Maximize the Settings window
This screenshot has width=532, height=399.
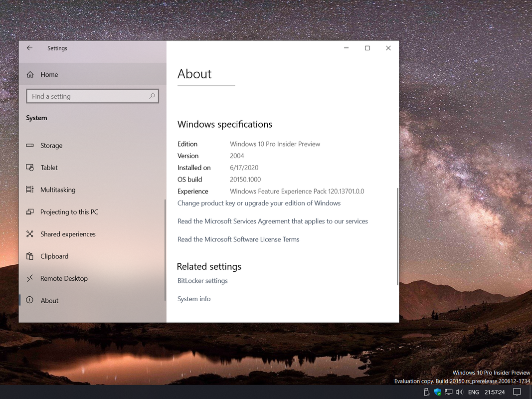click(x=367, y=48)
